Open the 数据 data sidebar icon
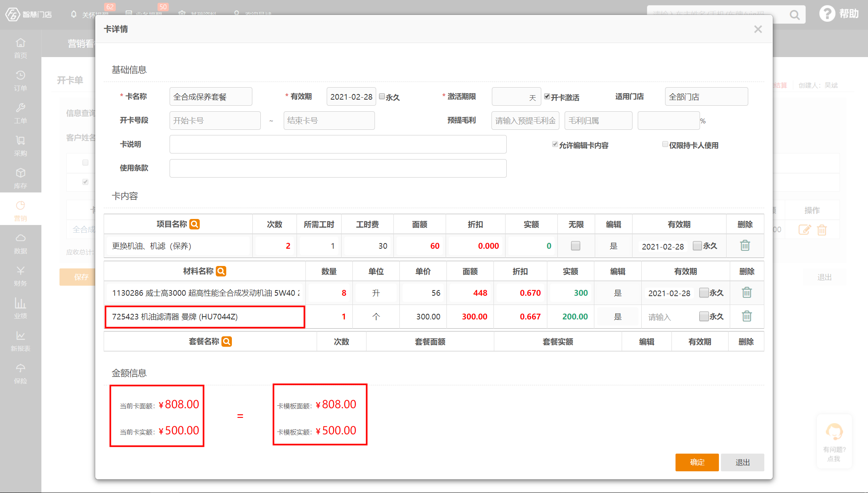Viewport: 868px width, 493px height. tap(20, 243)
